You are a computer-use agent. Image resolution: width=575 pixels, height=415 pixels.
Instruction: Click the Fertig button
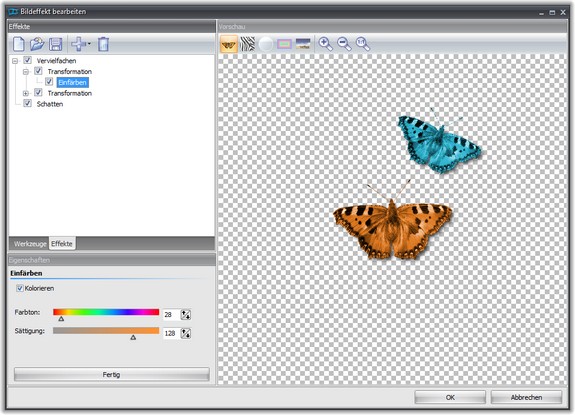point(111,375)
